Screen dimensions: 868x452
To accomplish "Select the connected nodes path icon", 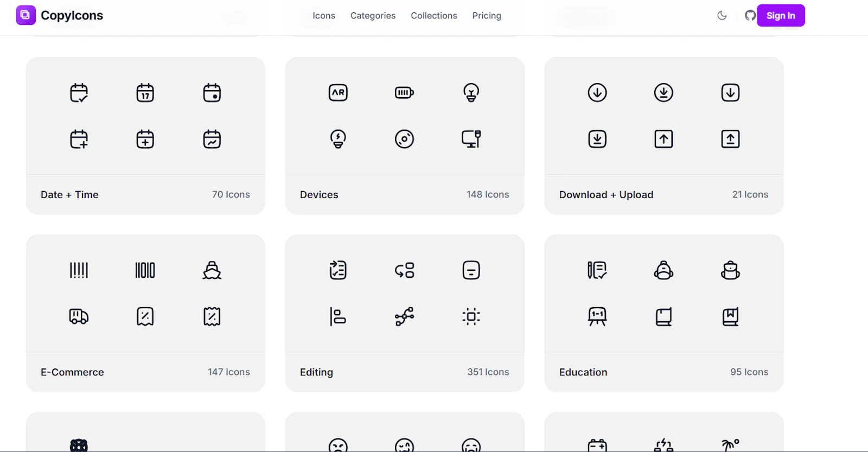I will [x=405, y=316].
